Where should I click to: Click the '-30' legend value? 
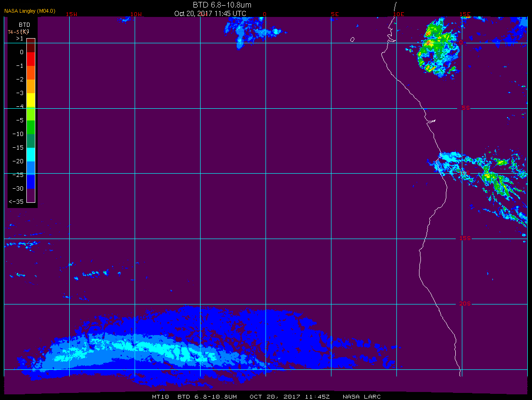[18, 188]
